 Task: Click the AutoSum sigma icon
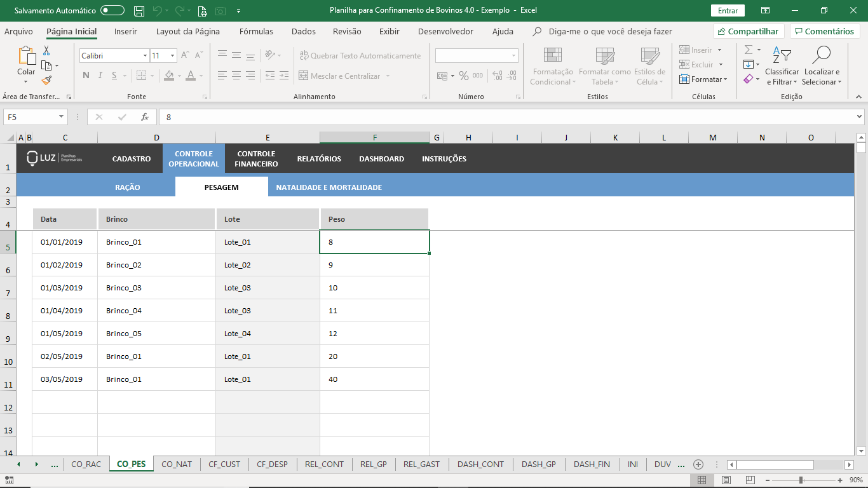coord(749,50)
